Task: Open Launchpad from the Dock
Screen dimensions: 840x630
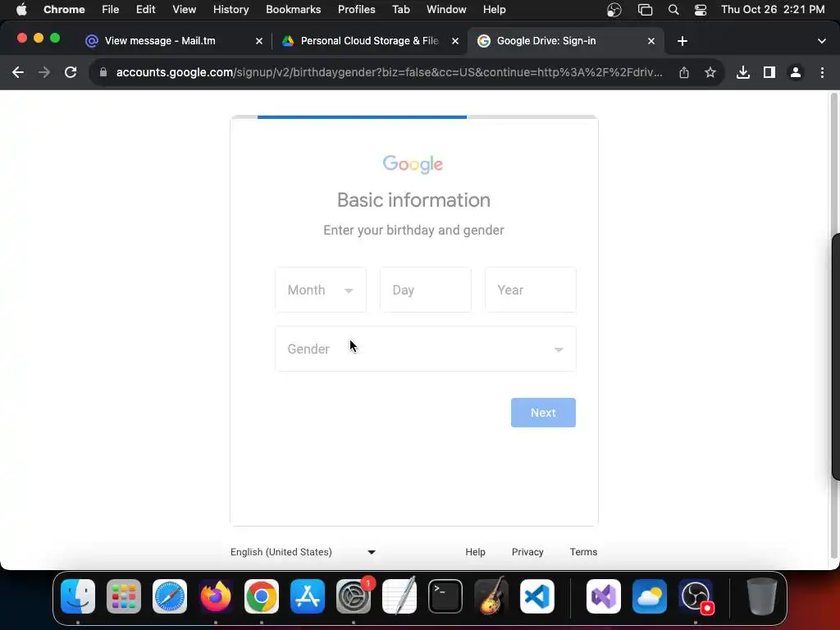Action: 124,596
